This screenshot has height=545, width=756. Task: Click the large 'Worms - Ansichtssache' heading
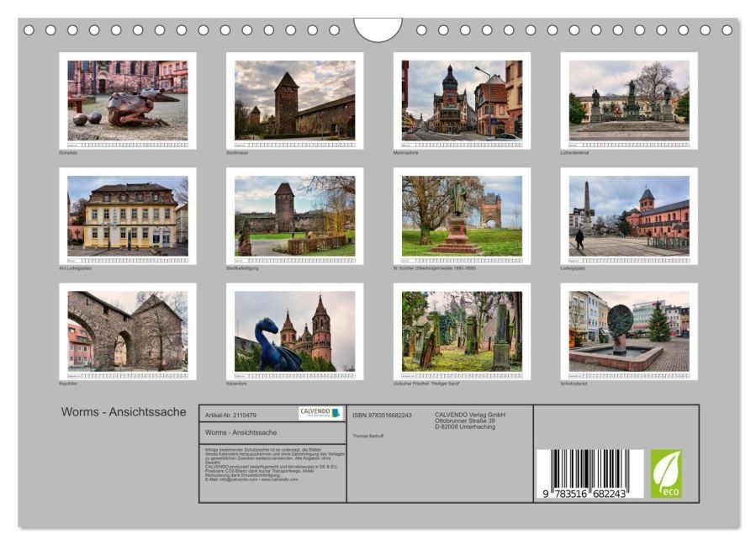(x=124, y=412)
